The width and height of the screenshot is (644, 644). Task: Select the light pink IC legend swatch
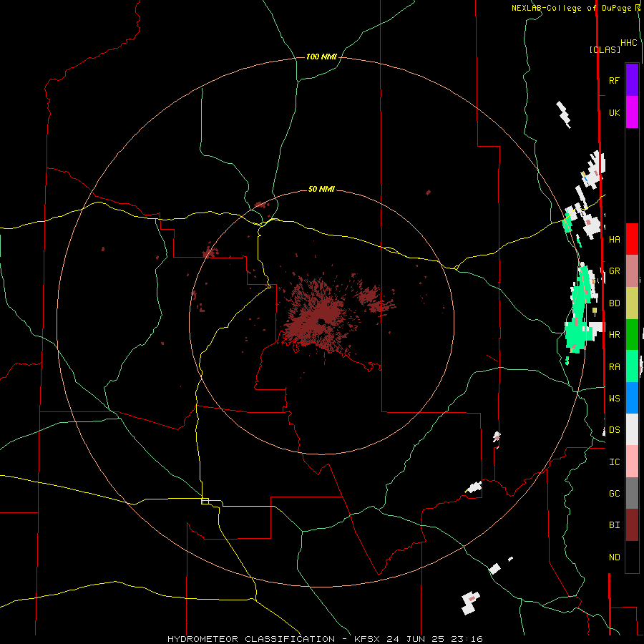(x=632, y=462)
